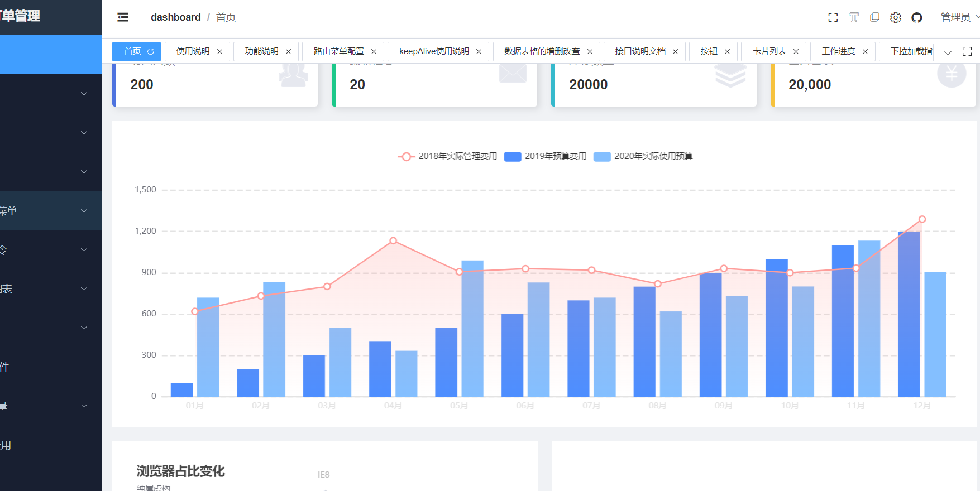Screen dimensions: 980x491
Task: Click the envelope icon on 20 card
Action: click(513, 73)
